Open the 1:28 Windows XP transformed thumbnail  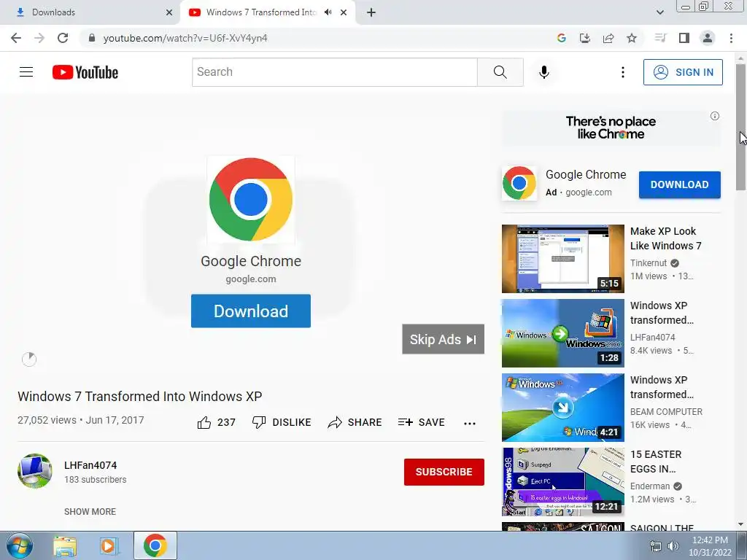(562, 332)
